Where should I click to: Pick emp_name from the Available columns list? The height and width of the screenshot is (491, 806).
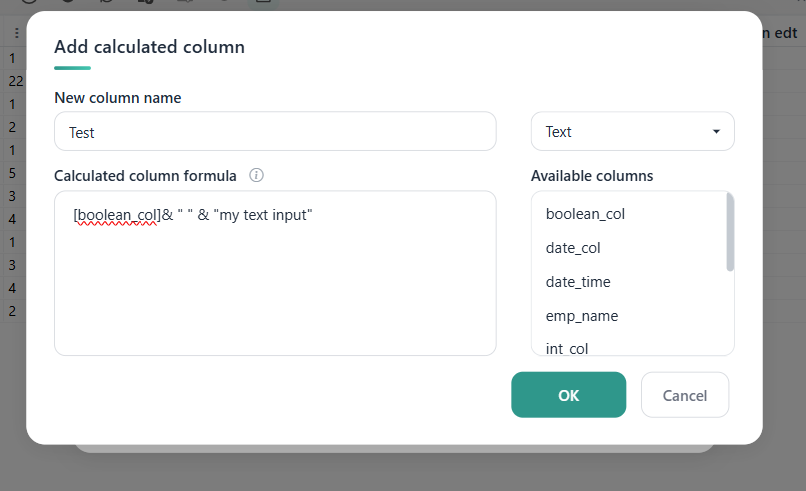tap(581, 316)
